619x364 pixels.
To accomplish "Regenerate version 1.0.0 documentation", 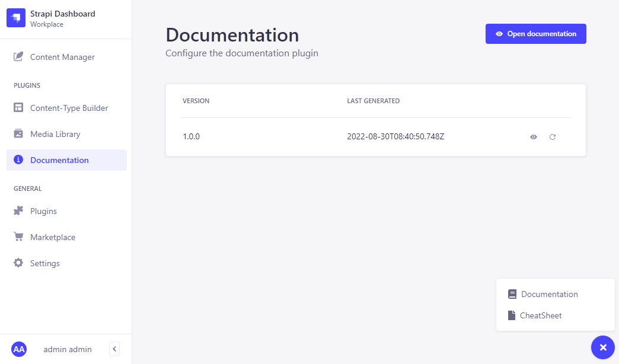I will click(x=552, y=137).
